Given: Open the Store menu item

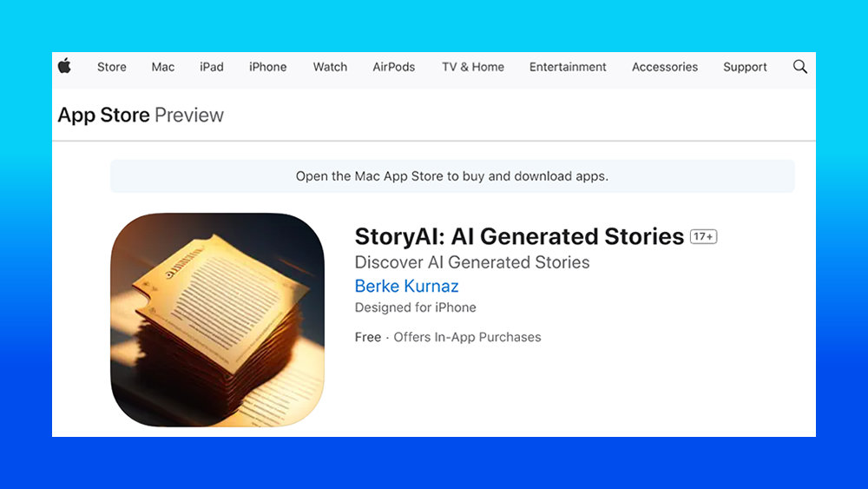Looking at the screenshot, I should (112, 67).
